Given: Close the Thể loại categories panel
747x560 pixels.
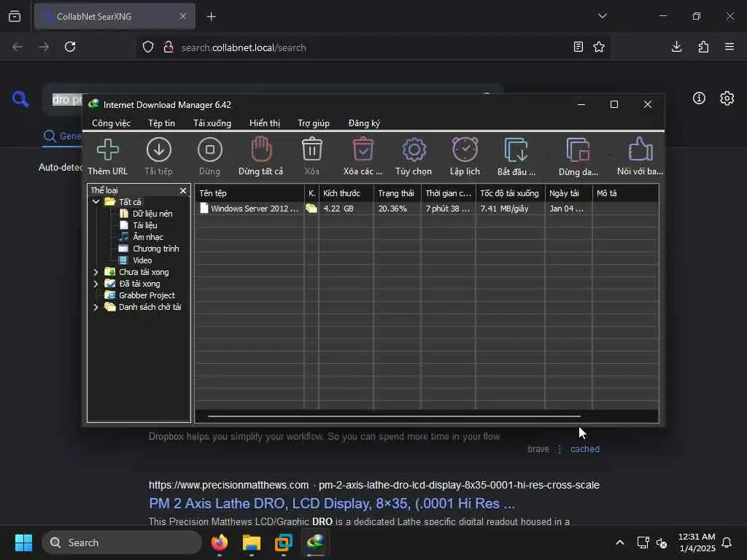Looking at the screenshot, I should 183,190.
